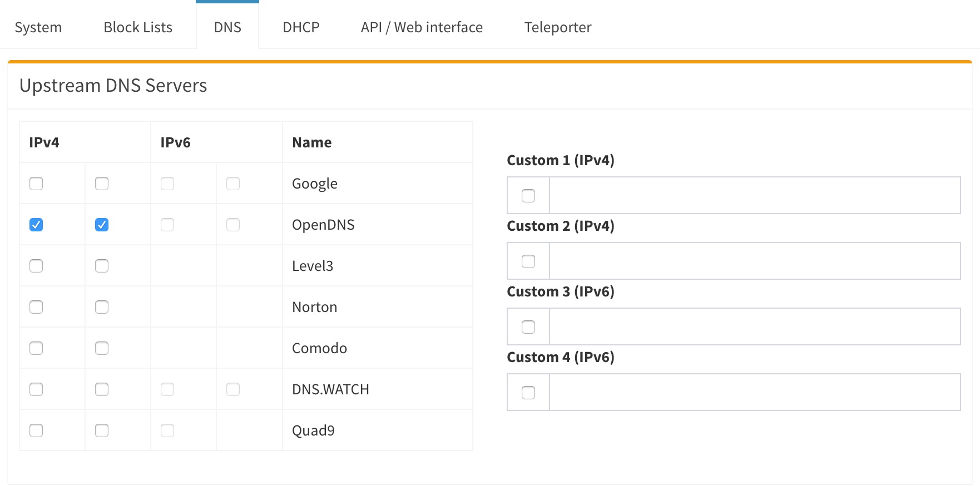980x485 pixels.
Task: Enable the Custom 1 (IPv4) checkbox
Action: click(528, 196)
